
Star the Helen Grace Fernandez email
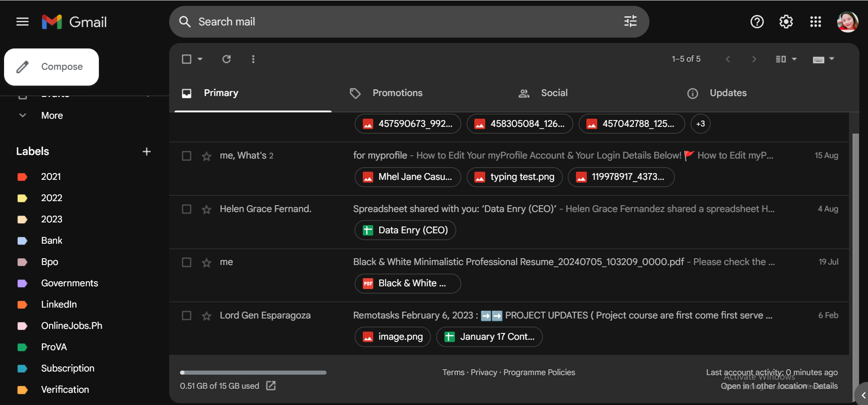[x=207, y=209]
